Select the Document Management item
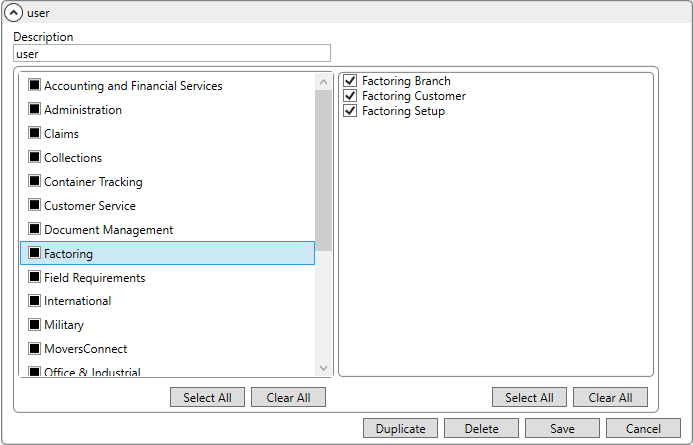693x445 pixels. [x=108, y=230]
